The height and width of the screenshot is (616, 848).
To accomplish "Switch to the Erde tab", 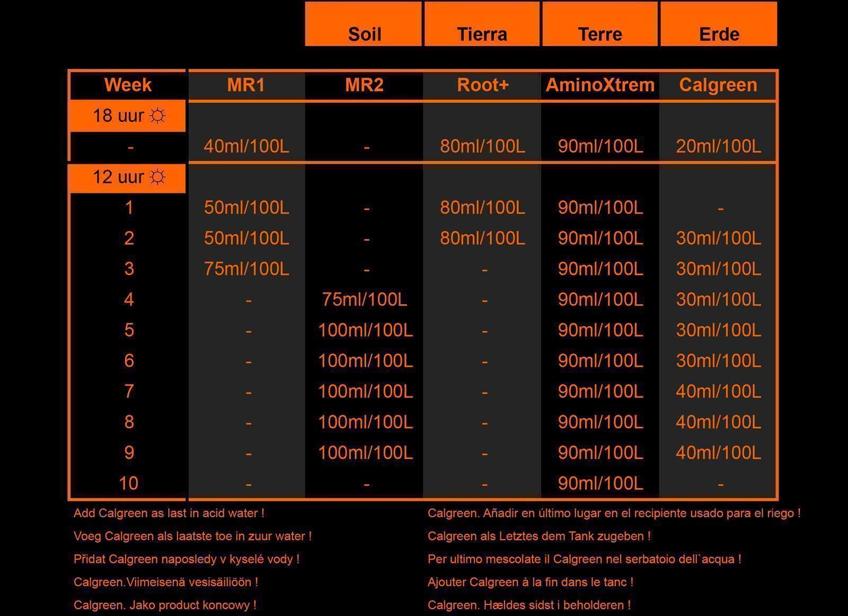I will [x=719, y=24].
